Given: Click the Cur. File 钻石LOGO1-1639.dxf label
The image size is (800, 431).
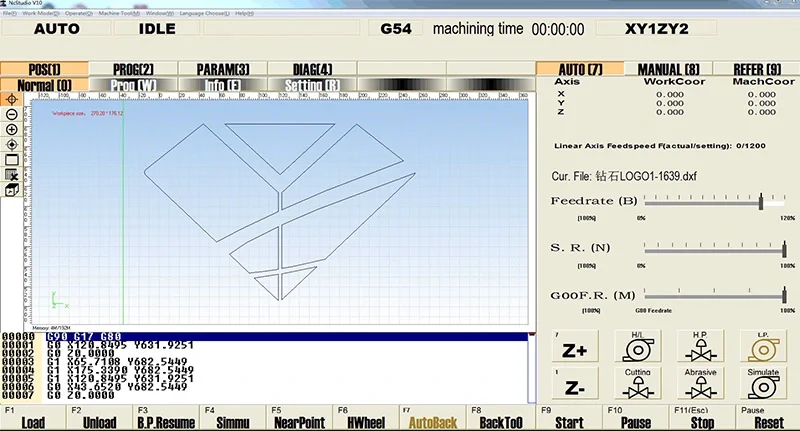Looking at the screenshot, I should 623,176.
